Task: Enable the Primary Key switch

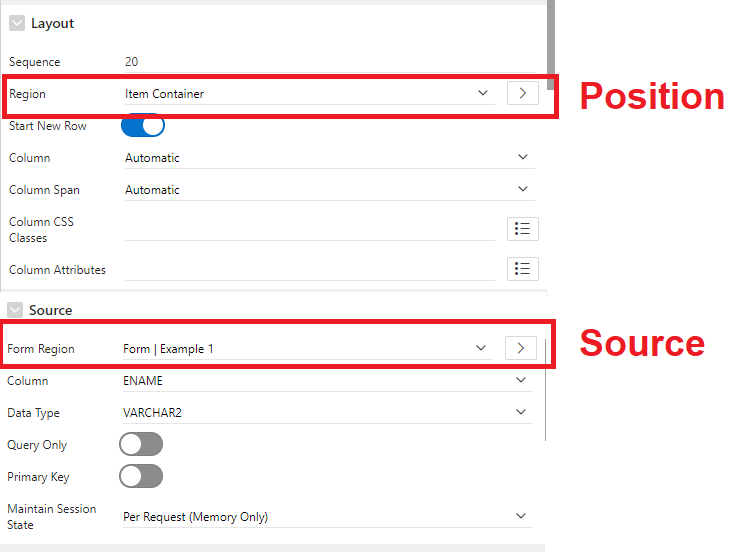Action: [141, 476]
